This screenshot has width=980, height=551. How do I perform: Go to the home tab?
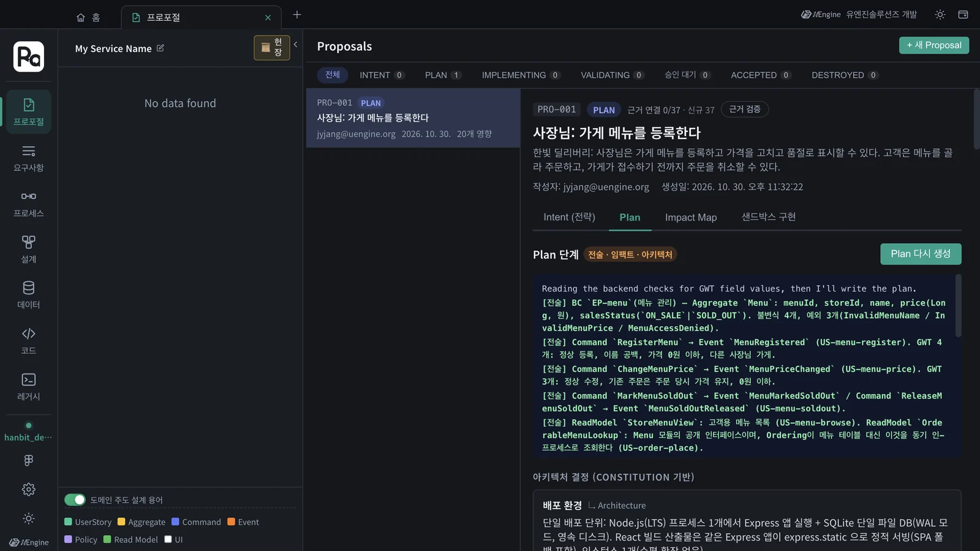point(88,17)
